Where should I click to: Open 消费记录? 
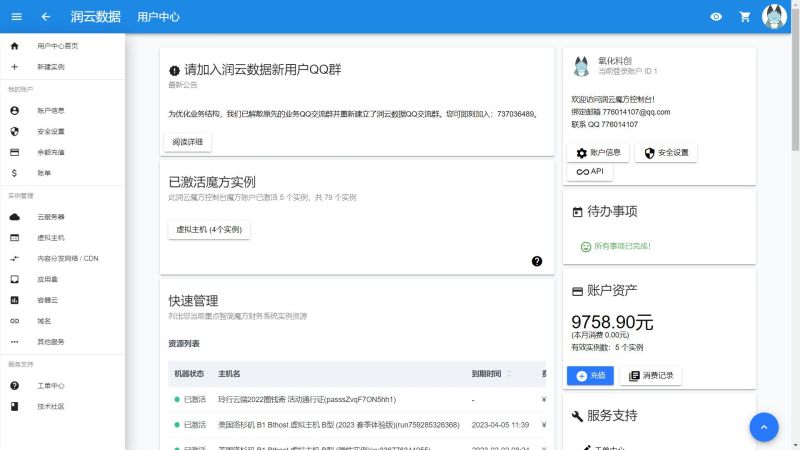click(x=651, y=376)
